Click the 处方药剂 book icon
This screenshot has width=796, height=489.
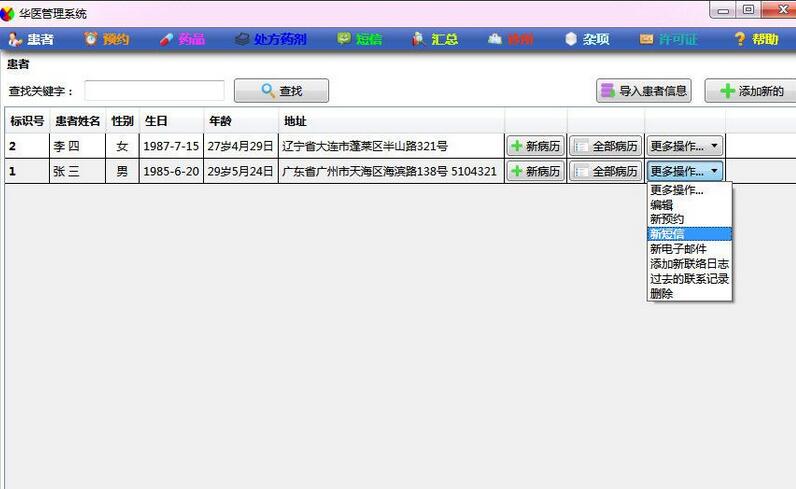242,39
